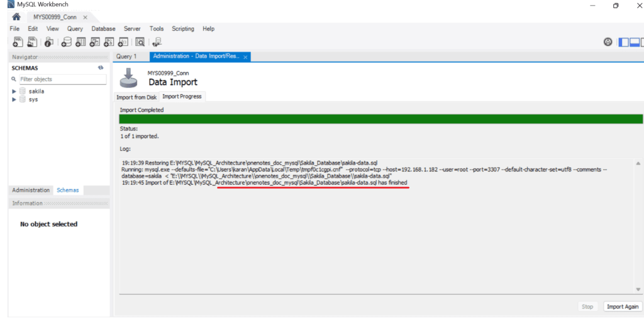
Task: Click the '1 of 1 imported.' status text
Action: point(140,136)
